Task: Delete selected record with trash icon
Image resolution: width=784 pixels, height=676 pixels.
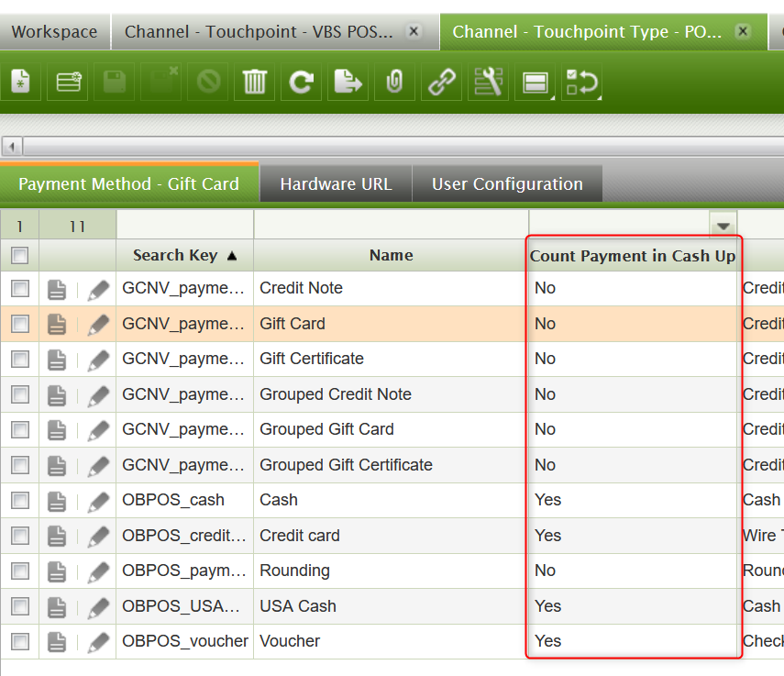Action: [254, 83]
